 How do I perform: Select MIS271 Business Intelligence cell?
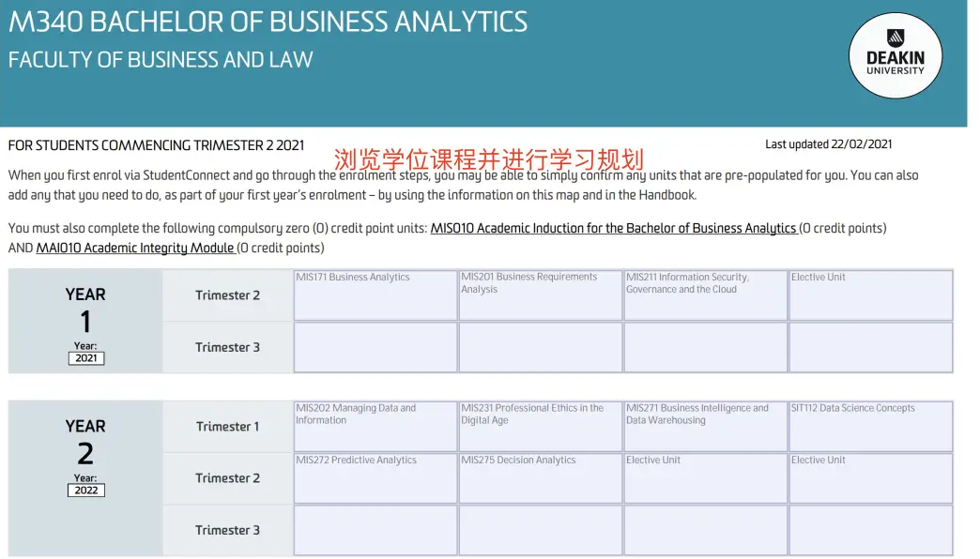point(706,427)
